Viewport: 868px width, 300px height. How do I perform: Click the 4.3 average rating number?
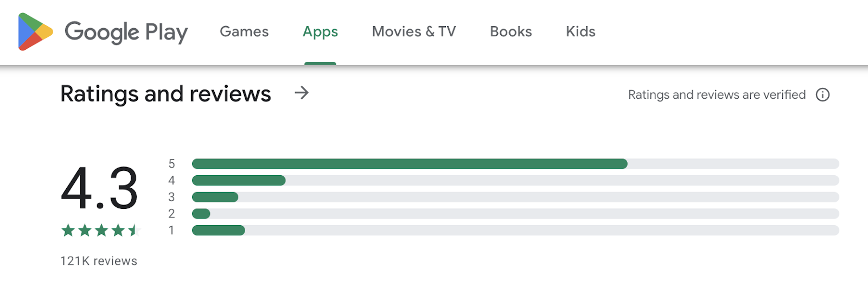pyautogui.click(x=99, y=188)
